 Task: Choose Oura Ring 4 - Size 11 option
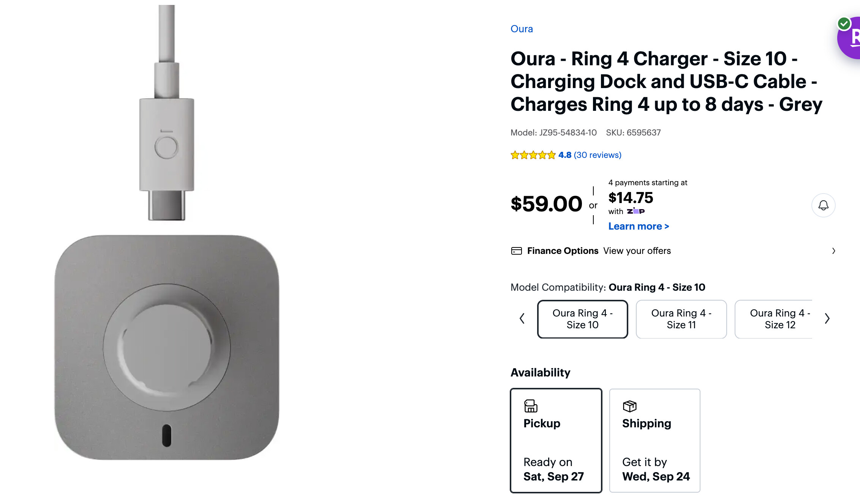click(681, 319)
